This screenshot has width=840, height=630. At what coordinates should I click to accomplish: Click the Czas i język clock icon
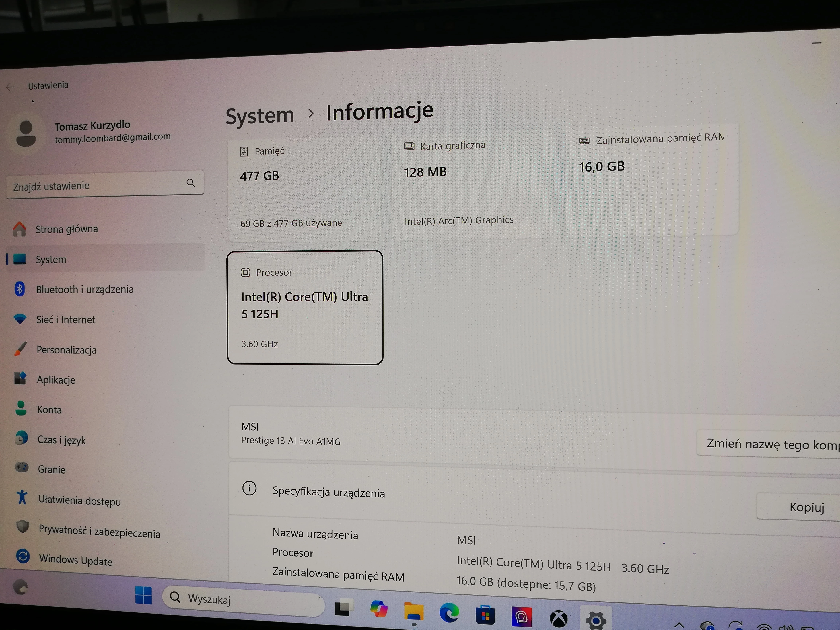coord(22,438)
